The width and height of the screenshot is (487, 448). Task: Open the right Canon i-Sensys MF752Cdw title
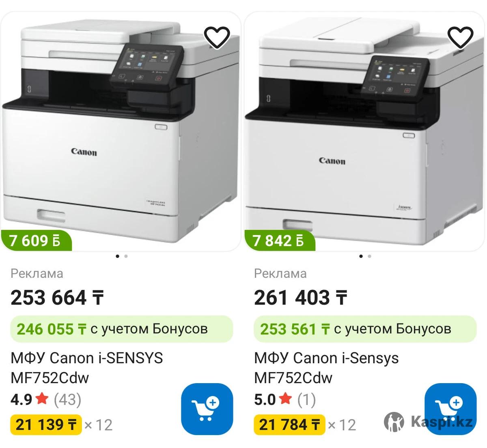pyautogui.click(x=326, y=368)
